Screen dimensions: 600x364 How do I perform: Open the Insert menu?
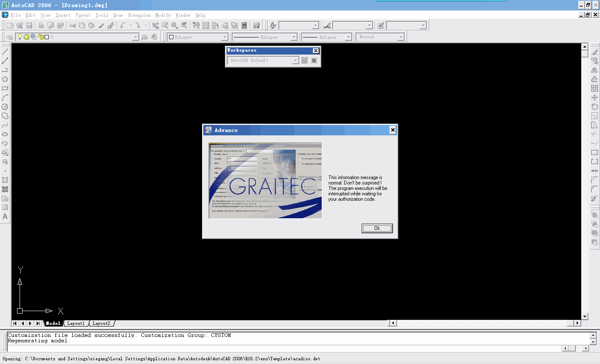[63, 15]
